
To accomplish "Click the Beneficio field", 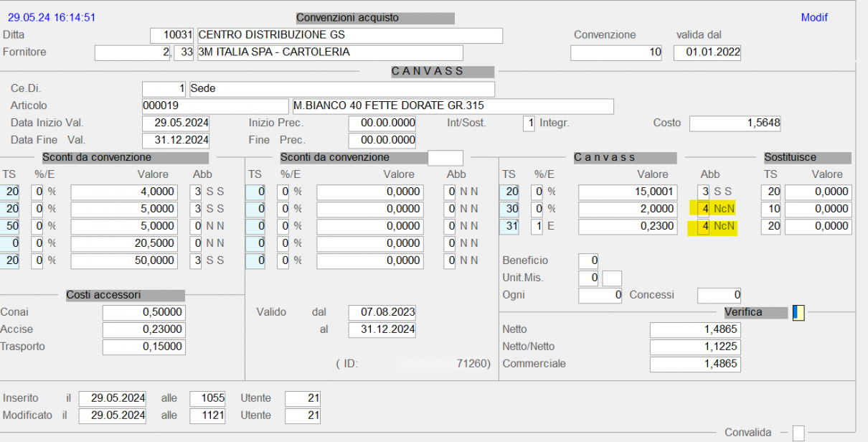I will pyautogui.click(x=588, y=260).
